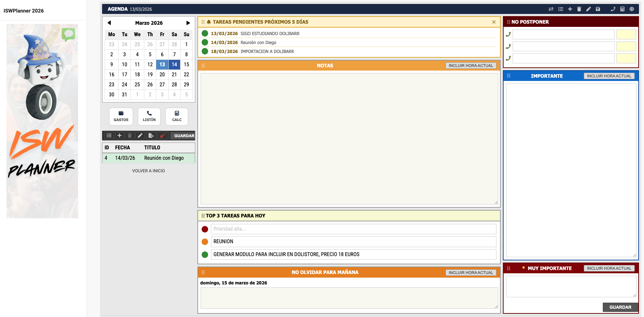The width and height of the screenshot is (644, 317).
Task: Click the globe icon in the Agenda bar
Action: pos(632,9)
